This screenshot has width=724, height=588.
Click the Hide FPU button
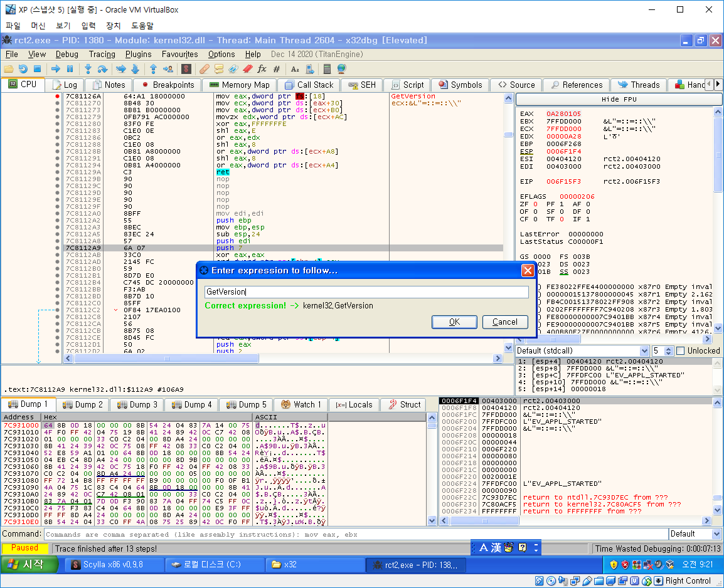pos(619,99)
